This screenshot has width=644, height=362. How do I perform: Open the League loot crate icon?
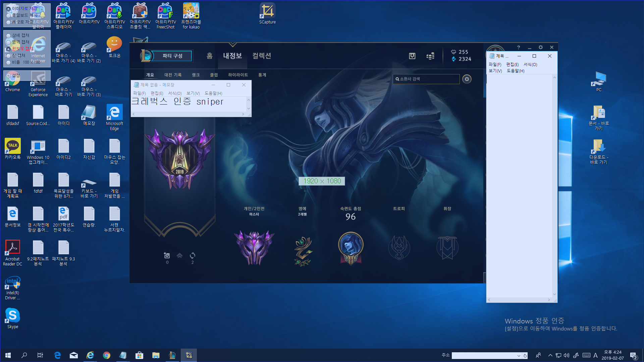point(412,56)
